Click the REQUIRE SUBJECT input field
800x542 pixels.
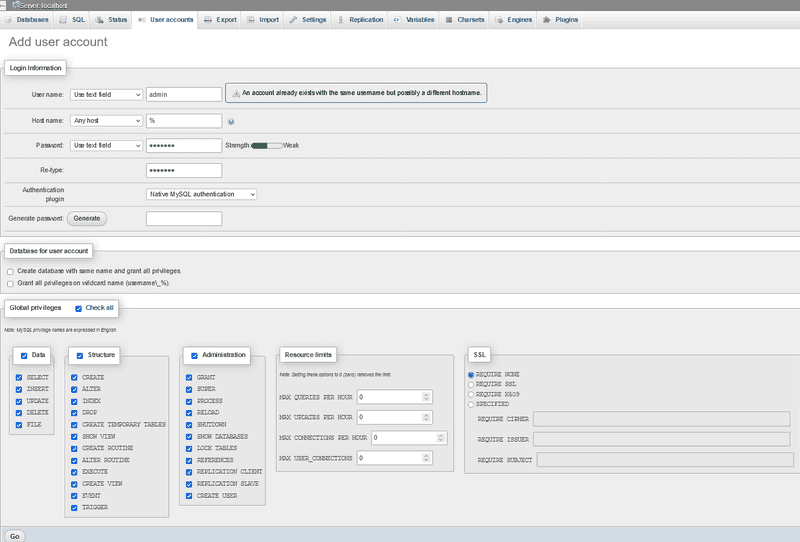665,460
